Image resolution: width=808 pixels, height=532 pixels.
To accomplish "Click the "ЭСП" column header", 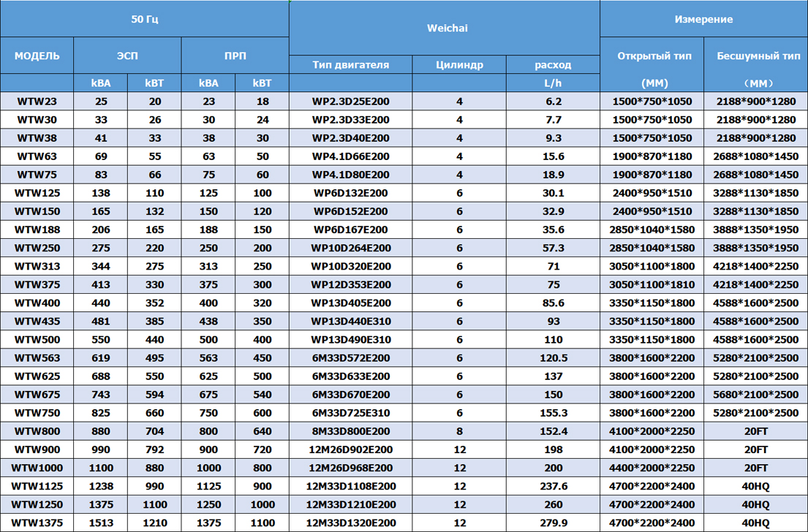I will tap(127, 56).
